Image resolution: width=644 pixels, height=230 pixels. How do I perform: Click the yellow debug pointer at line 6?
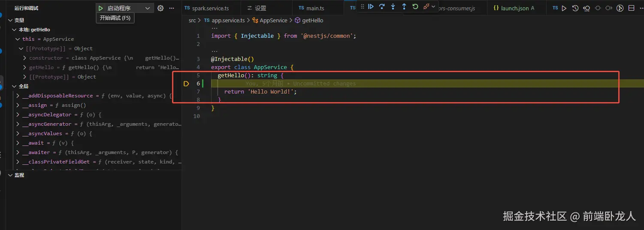click(186, 84)
